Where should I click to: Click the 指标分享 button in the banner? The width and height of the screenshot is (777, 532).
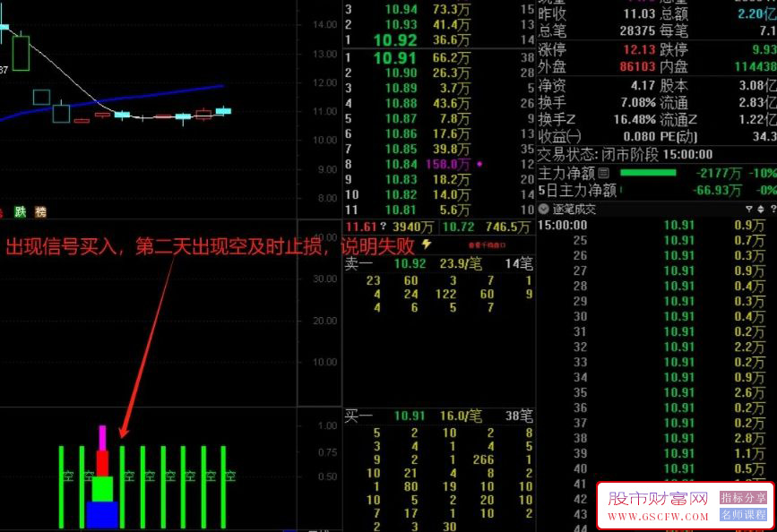click(743, 498)
